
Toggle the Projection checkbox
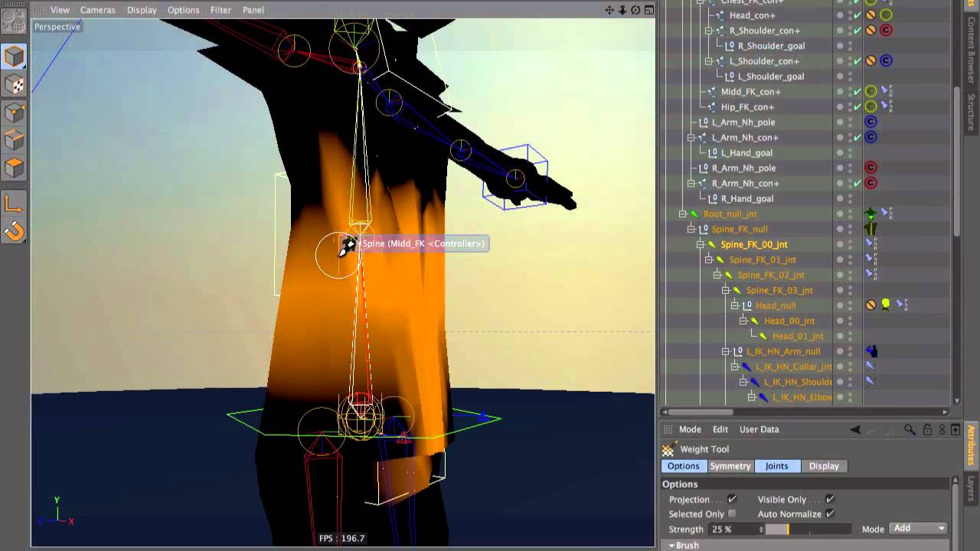point(731,499)
